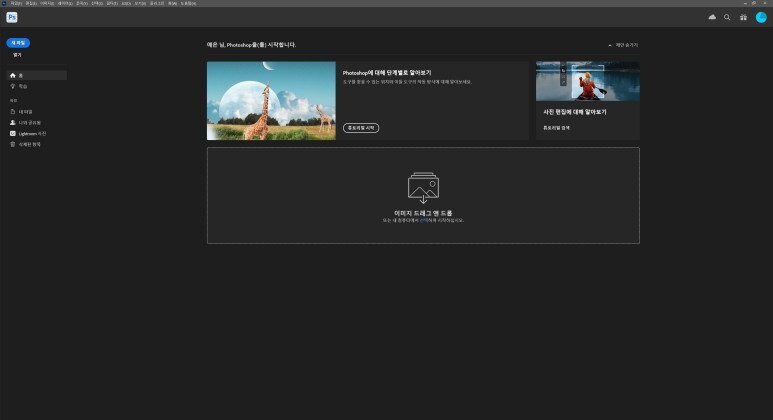Click the 새 파일 (New file) button
This screenshot has width=773, height=420.
tap(18, 43)
